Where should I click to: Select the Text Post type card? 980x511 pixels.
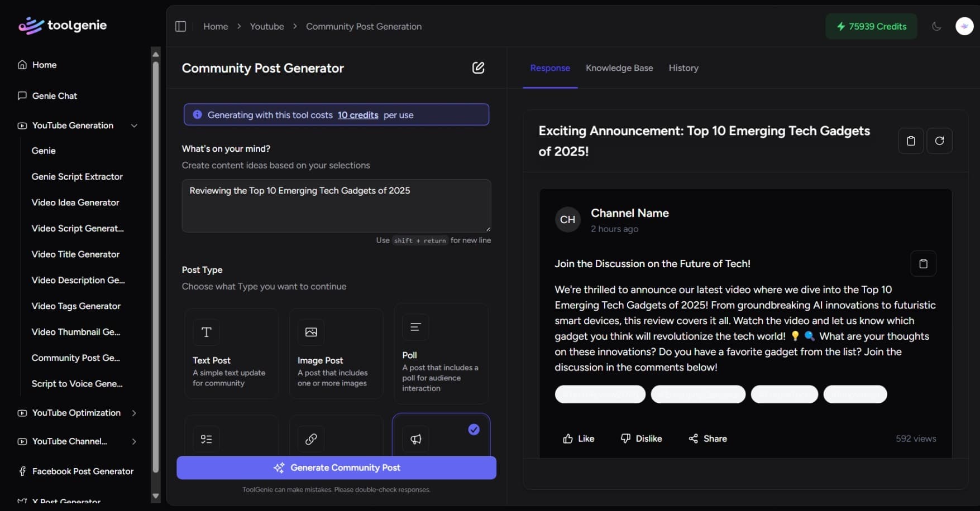click(x=231, y=353)
